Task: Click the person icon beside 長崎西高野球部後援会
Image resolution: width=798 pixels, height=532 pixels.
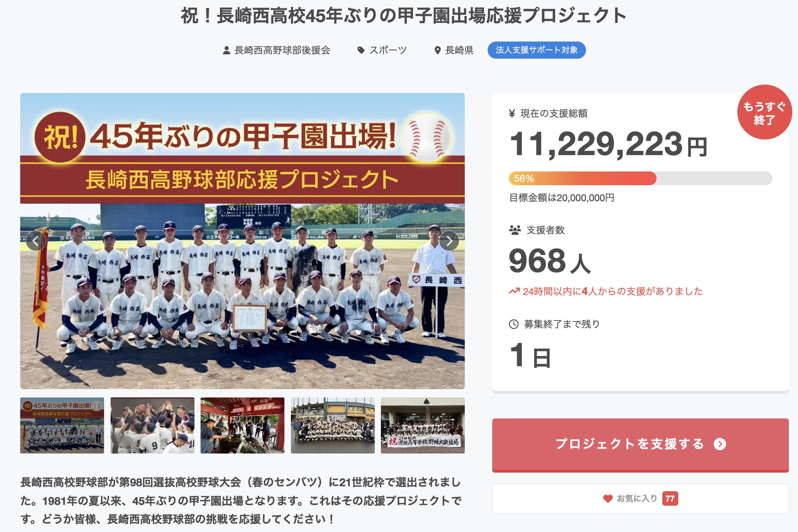Action: click(226, 50)
